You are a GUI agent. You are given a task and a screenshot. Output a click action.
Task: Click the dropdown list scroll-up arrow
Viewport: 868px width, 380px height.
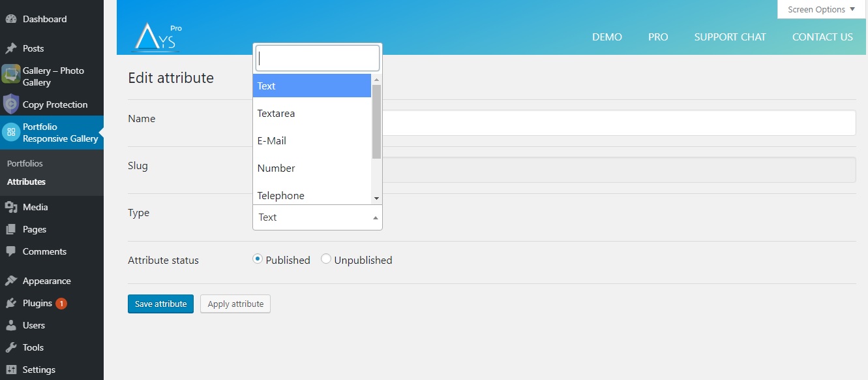click(376, 79)
